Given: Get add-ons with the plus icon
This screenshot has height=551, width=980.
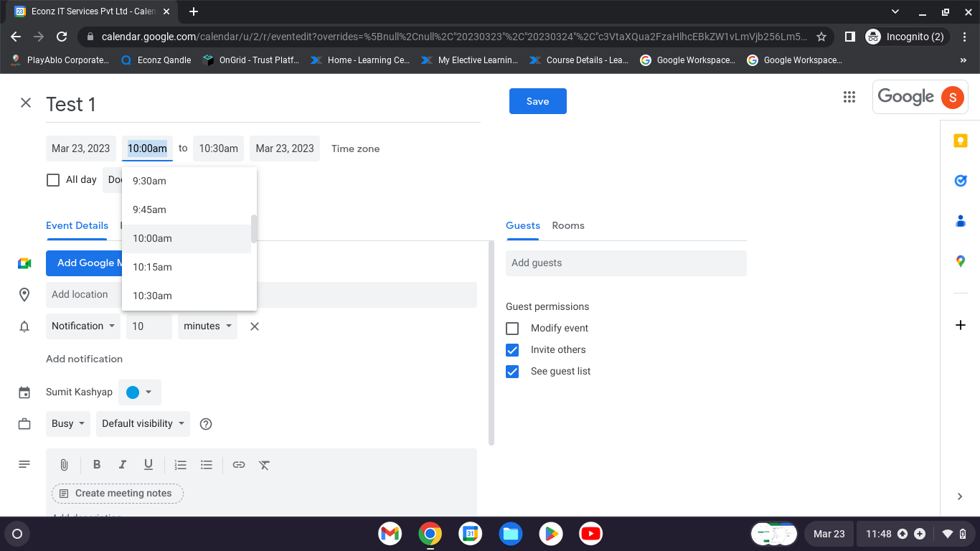Looking at the screenshot, I should (961, 325).
